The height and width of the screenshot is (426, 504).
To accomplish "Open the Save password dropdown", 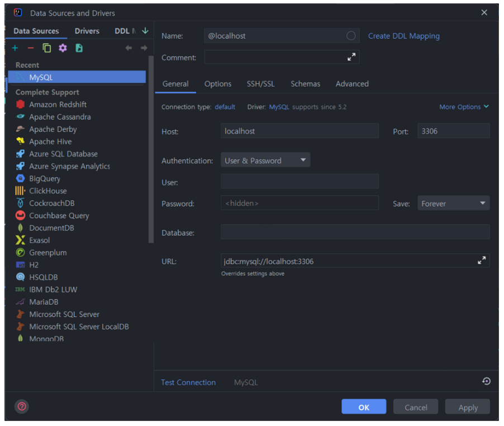I will pos(454,203).
